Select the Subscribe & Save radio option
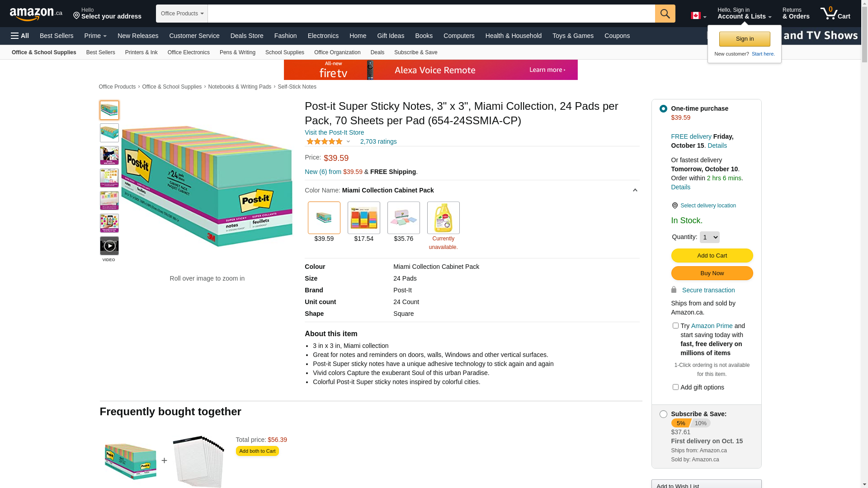868x488 pixels. (663, 414)
